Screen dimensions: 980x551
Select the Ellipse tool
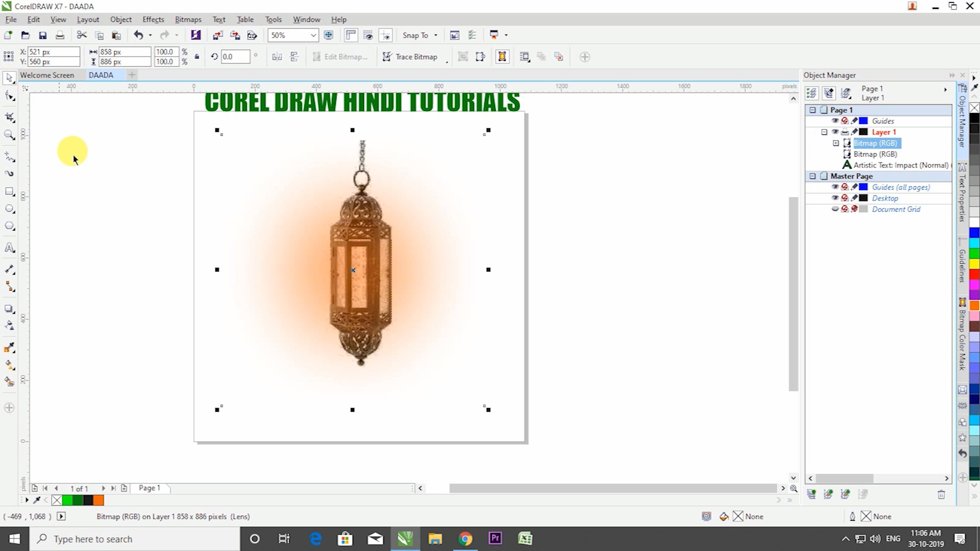pos(9,209)
